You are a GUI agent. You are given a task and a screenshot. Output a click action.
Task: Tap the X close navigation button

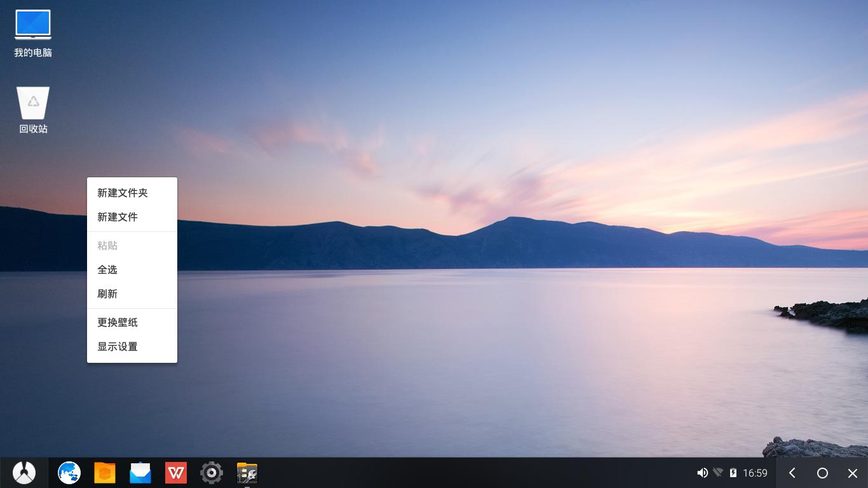tap(853, 473)
